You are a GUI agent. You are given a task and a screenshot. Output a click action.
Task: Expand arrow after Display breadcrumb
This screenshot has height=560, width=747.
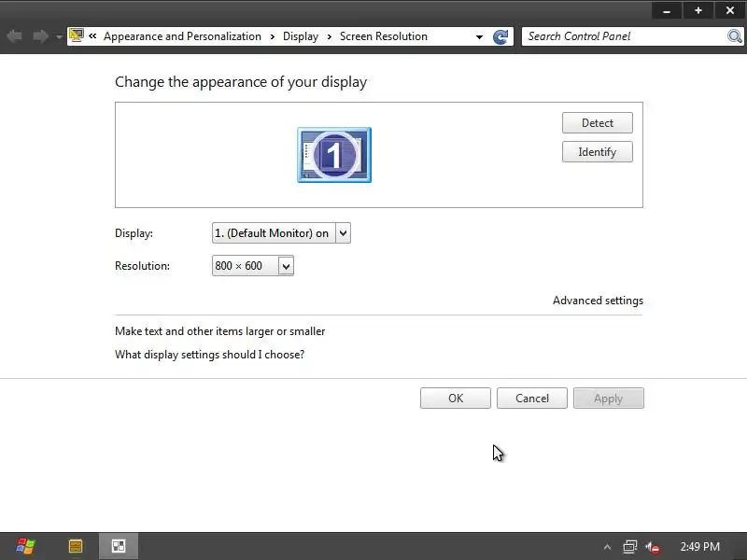pos(329,36)
